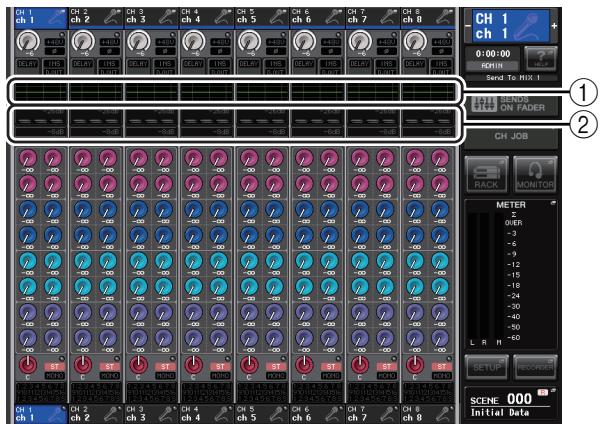Select CH 2 name header at top
601x424 pixels.
tap(96, 16)
